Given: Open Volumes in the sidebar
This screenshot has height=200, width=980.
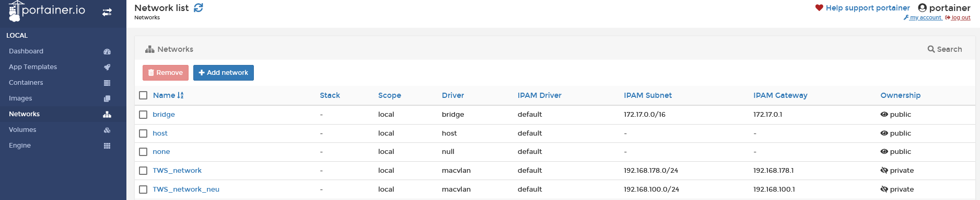Looking at the screenshot, I should (x=63, y=130).
